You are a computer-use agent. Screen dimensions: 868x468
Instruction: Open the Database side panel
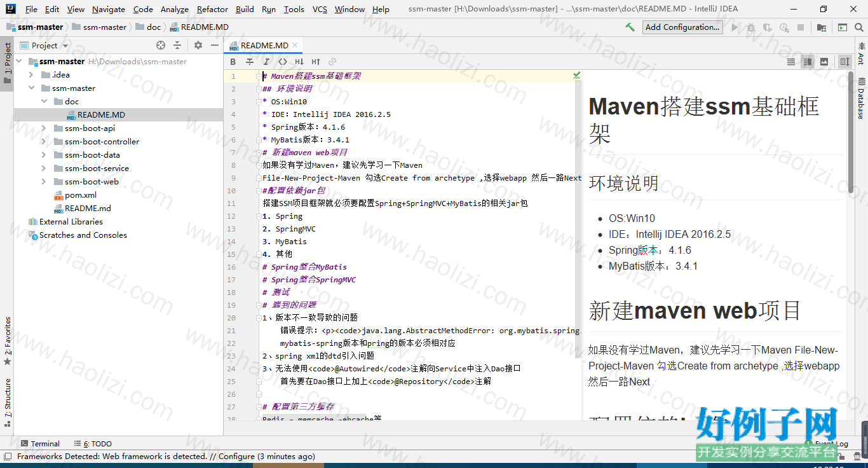(862, 98)
